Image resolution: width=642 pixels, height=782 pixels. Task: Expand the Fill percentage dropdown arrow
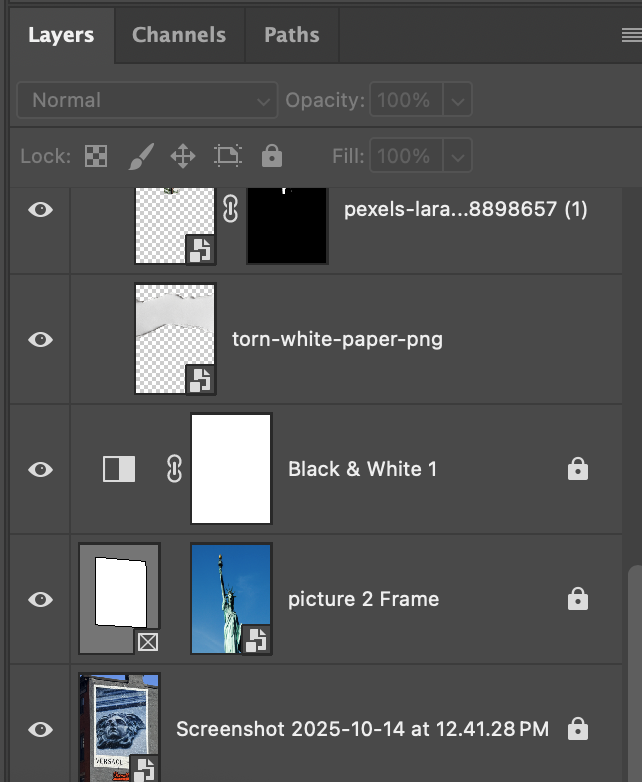click(456, 156)
